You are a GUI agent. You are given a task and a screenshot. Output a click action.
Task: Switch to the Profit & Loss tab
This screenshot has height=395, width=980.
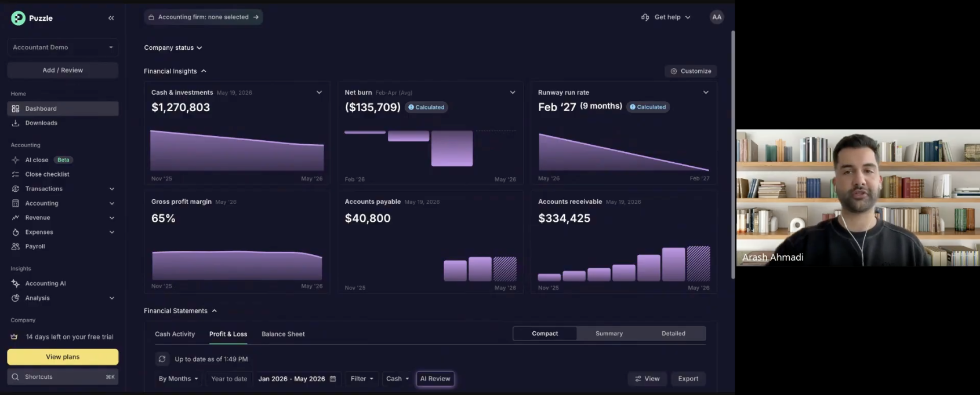click(x=228, y=334)
